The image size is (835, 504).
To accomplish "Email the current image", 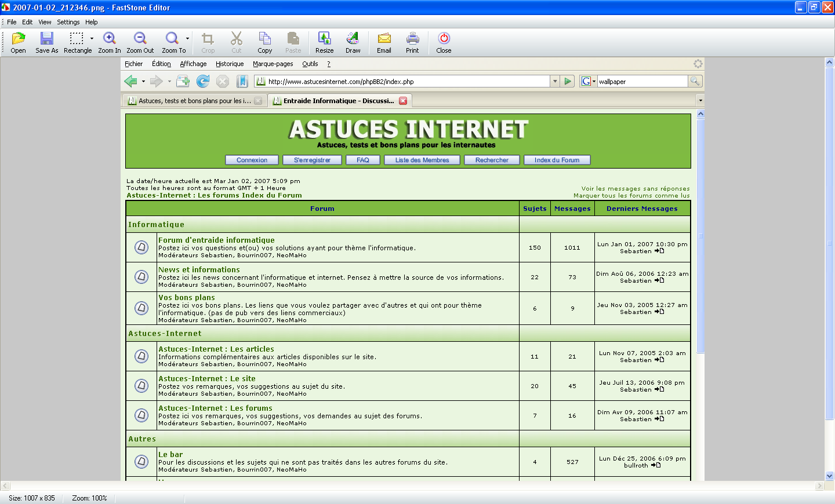I will (x=384, y=41).
